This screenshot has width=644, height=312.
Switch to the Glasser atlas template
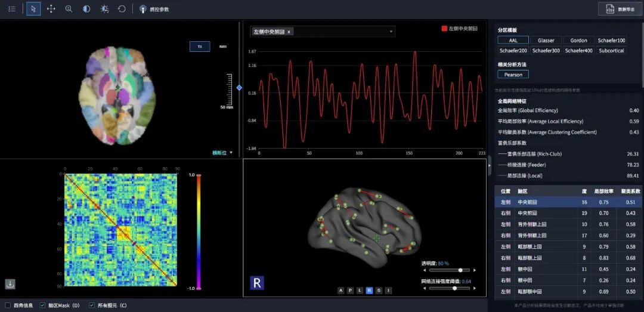pyautogui.click(x=546, y=41)
